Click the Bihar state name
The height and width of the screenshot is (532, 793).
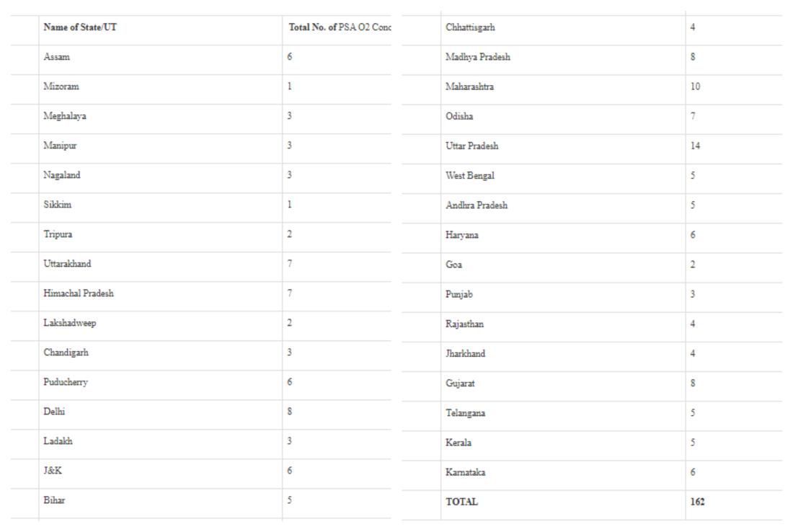pos(54,500)
